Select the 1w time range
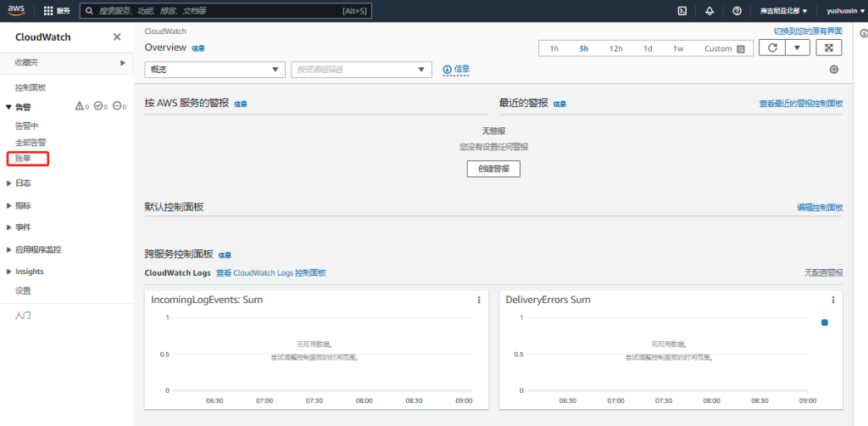 pos(678,48)
